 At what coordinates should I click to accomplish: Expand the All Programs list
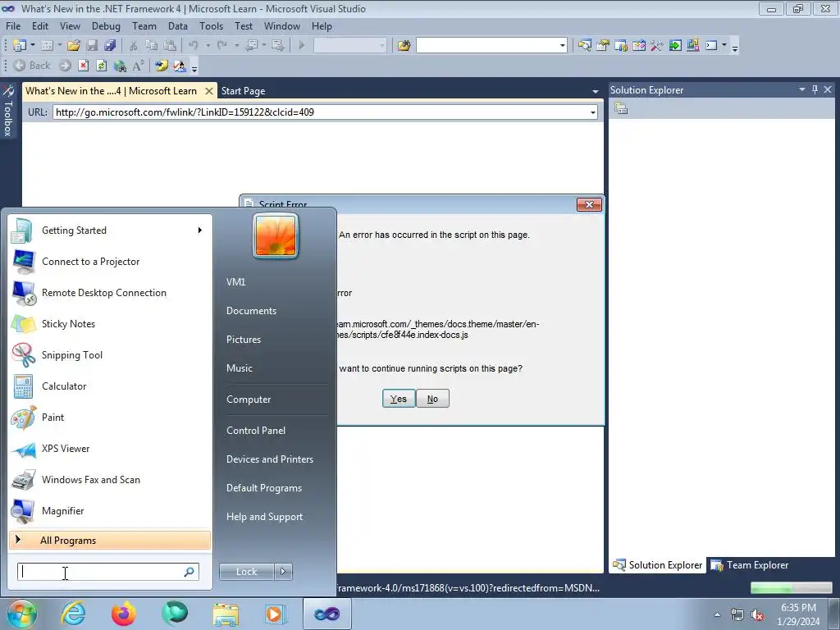pos(110,540)
